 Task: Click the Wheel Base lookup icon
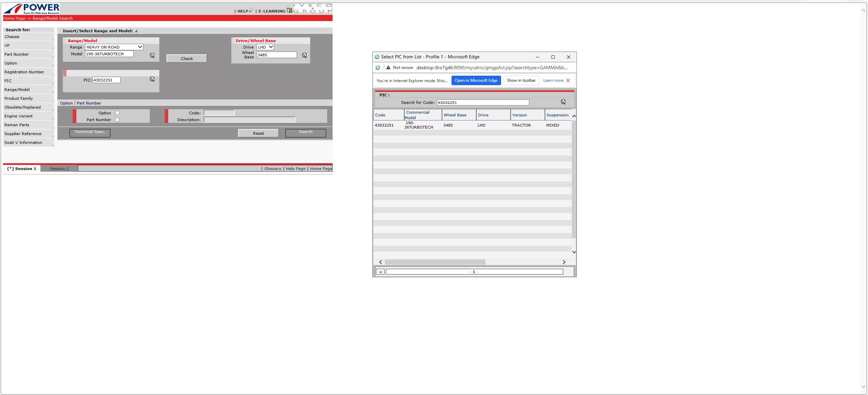304,55
